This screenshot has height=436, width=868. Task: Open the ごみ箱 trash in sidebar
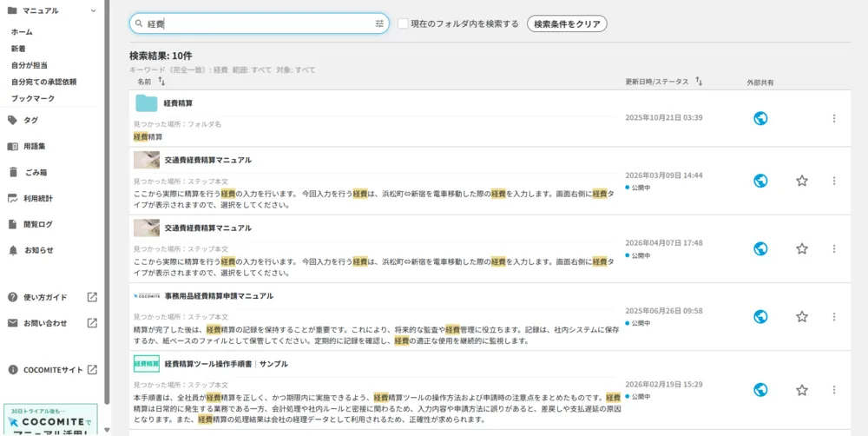(x=36, y=172)
